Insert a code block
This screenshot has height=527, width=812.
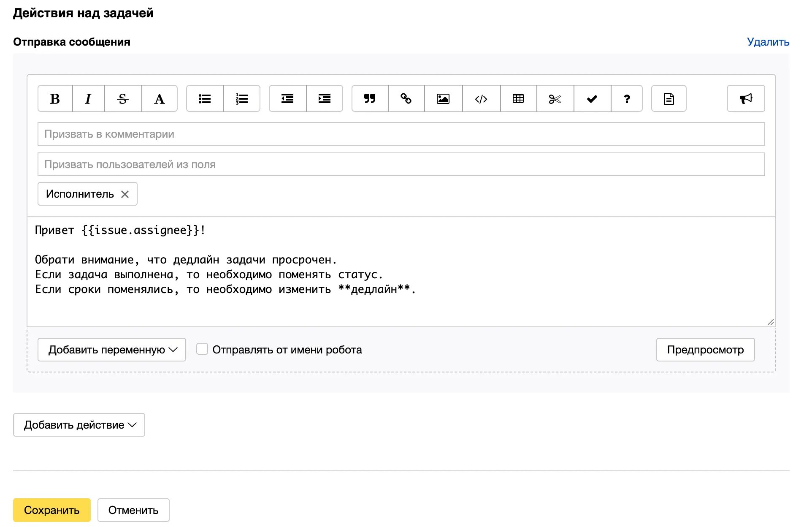tap(481, 99)
